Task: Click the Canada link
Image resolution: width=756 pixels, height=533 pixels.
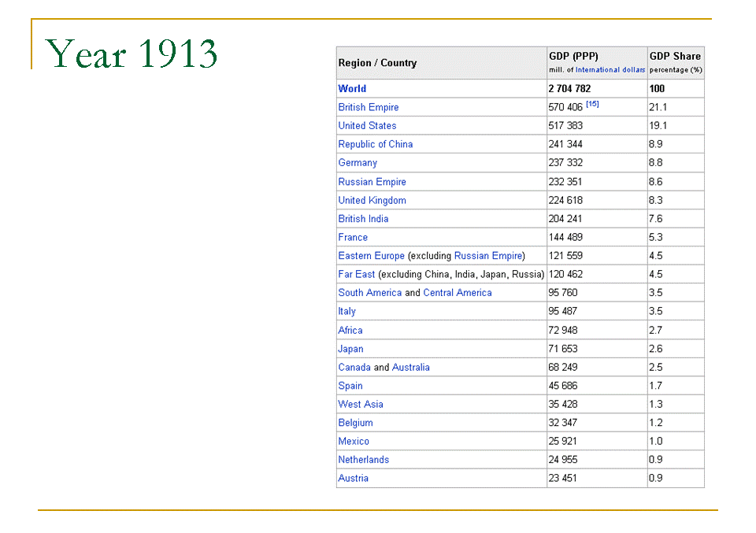Action: click(354, 368)
